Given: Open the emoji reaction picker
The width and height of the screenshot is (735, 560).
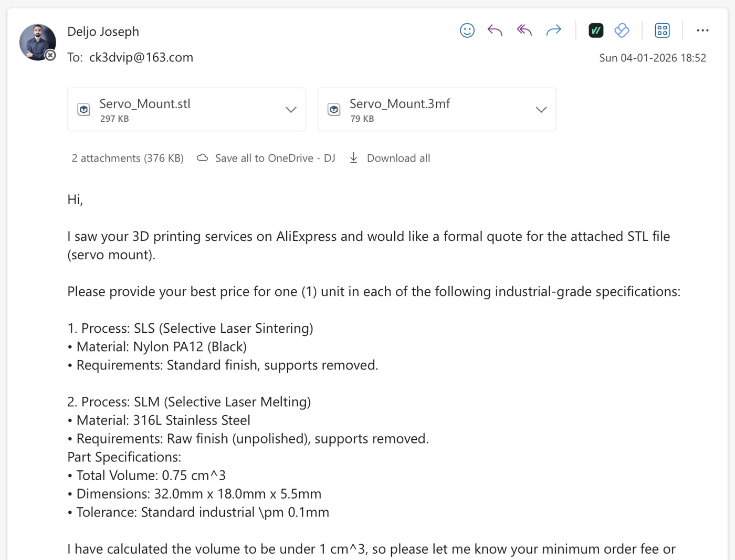Looking at the screenshot, I should tap(467, 30).
